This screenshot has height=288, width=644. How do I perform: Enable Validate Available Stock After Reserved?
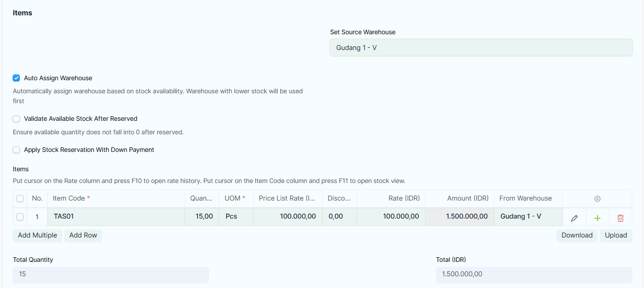coord(16,119)
